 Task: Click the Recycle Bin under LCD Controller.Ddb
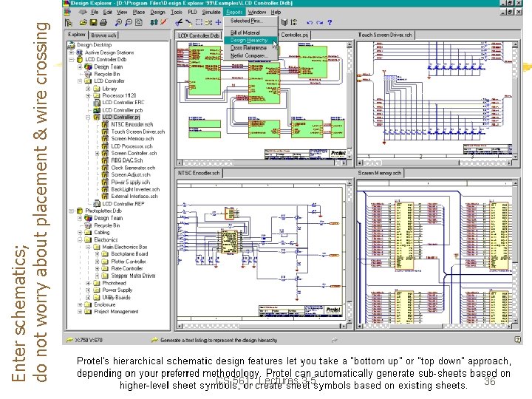(107, 74)
